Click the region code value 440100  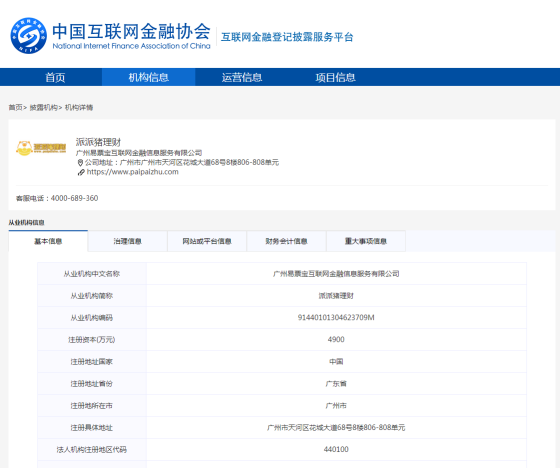point(336,449)
